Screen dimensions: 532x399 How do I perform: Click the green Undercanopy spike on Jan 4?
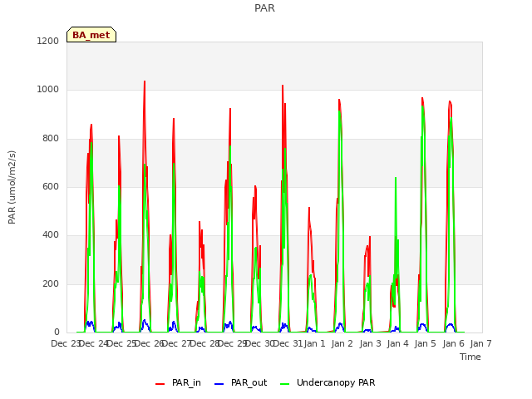(396, 178)
